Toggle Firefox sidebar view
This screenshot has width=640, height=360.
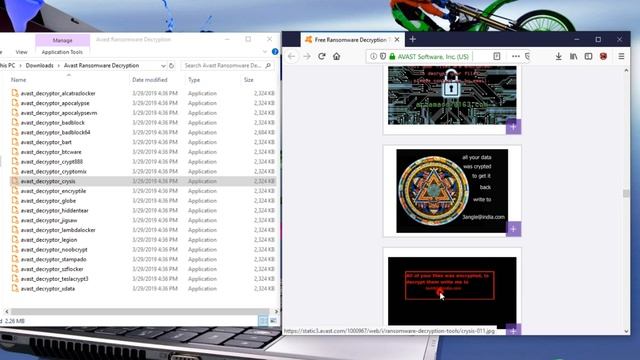pos(588,56)
